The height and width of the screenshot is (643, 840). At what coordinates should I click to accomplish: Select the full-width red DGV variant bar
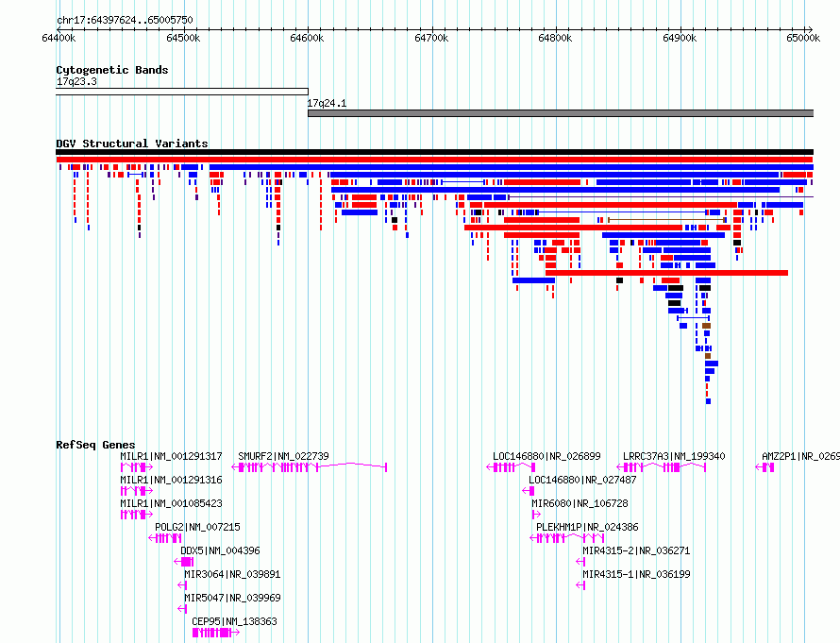435,160
